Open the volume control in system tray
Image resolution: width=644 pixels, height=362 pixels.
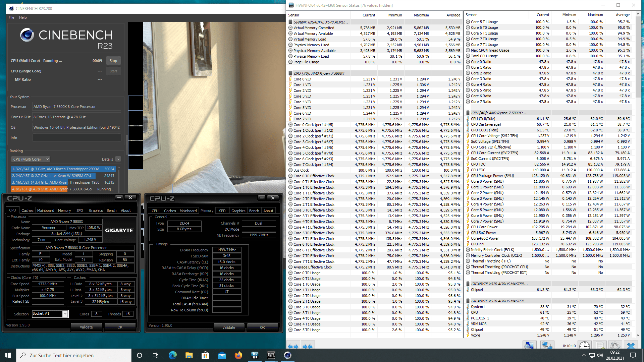click(x=600, y=355)
